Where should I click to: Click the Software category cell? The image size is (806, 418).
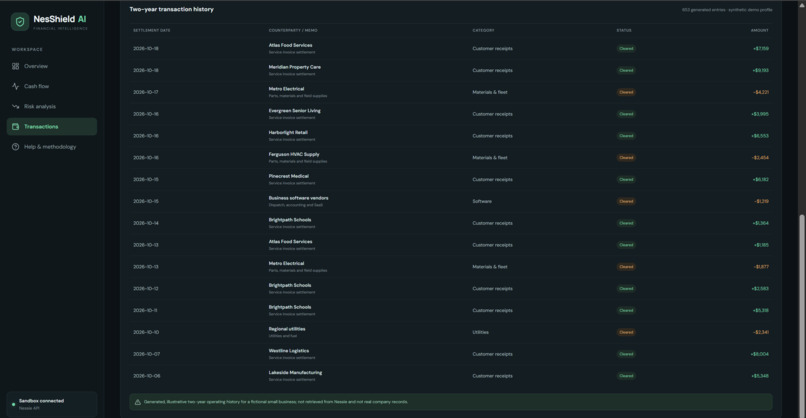coord(482,202)
